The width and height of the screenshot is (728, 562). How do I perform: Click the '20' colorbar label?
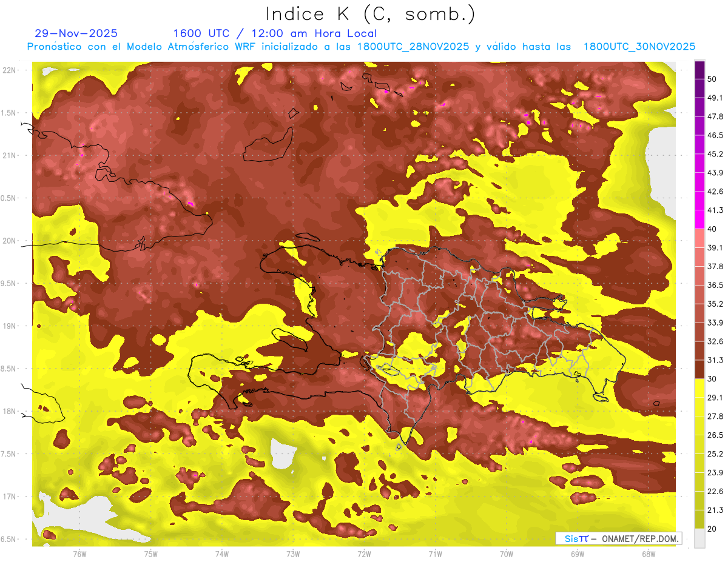point(713,529)
